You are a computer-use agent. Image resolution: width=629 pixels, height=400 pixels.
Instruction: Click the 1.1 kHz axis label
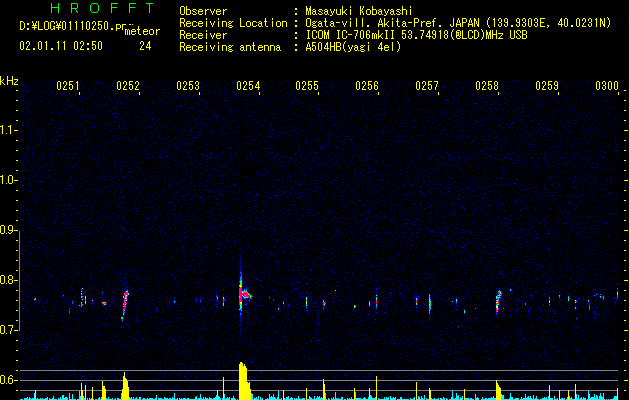click(8, 130)
